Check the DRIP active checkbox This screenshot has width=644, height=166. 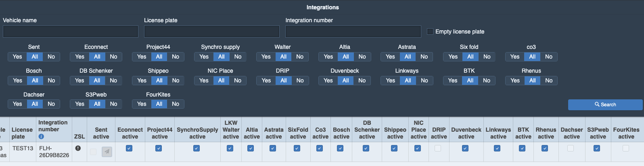[438, 148]
